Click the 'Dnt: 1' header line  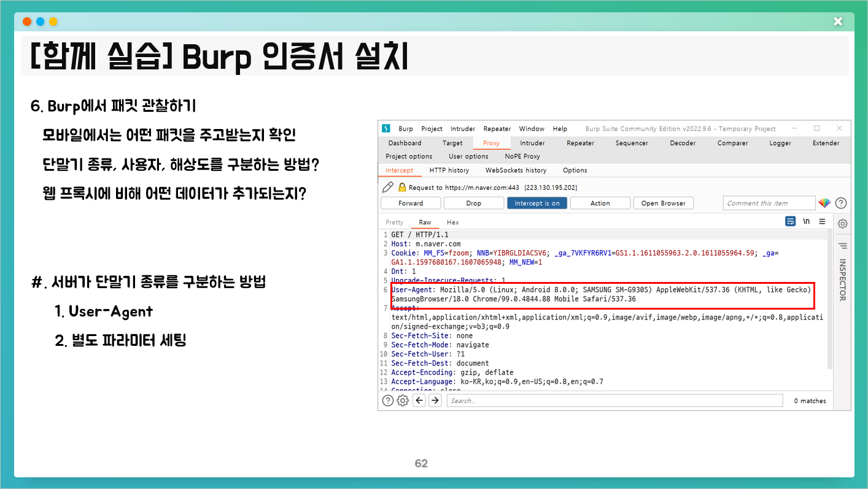click(403, 271)
